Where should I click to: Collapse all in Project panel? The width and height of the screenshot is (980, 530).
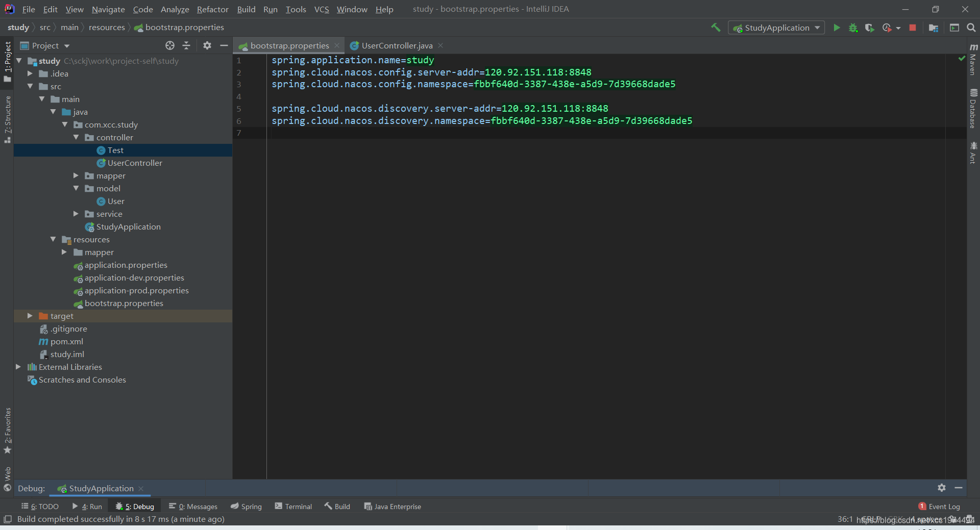coord(186,45)
